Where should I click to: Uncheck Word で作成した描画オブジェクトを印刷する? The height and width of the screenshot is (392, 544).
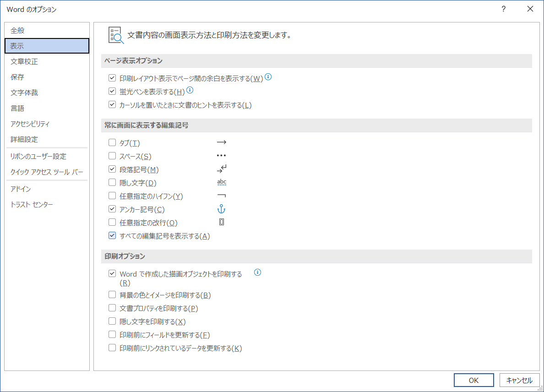click(112, 273)
